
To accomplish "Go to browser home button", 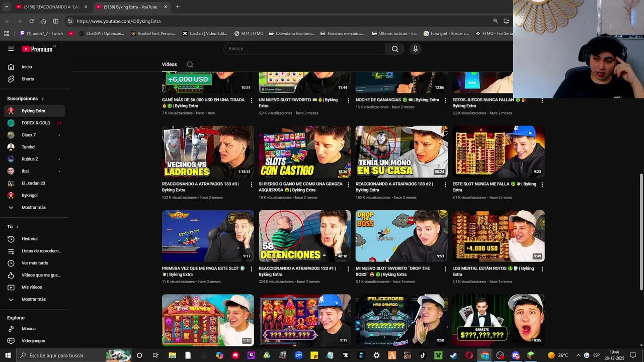I will click(x=44, y=21).
